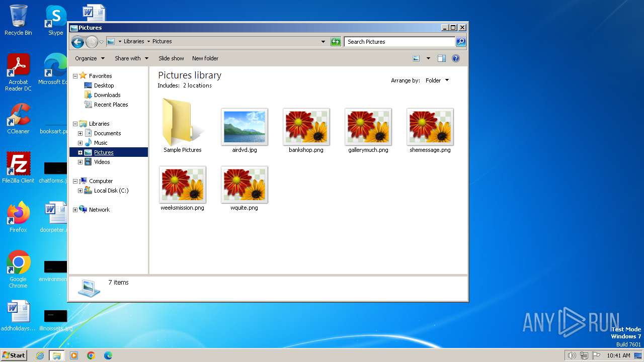Select the weeksmission.png image

[x=183, y=185]
